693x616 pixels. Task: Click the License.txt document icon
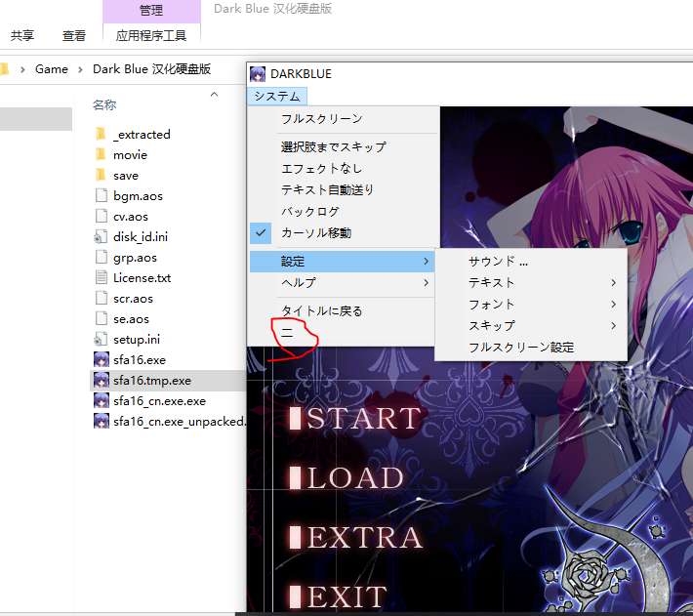tap(102, 277)
